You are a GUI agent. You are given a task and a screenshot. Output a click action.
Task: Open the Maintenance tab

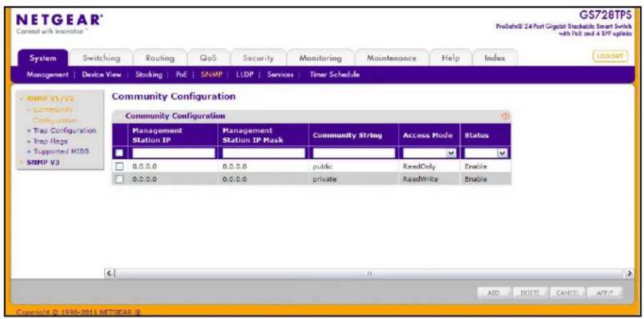(x=392, y=59)
